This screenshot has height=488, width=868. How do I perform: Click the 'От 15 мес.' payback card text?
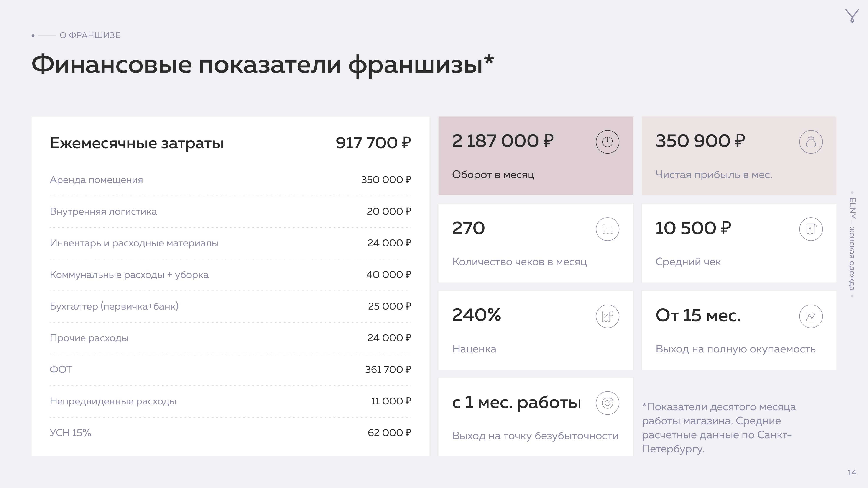coord(698,316)
